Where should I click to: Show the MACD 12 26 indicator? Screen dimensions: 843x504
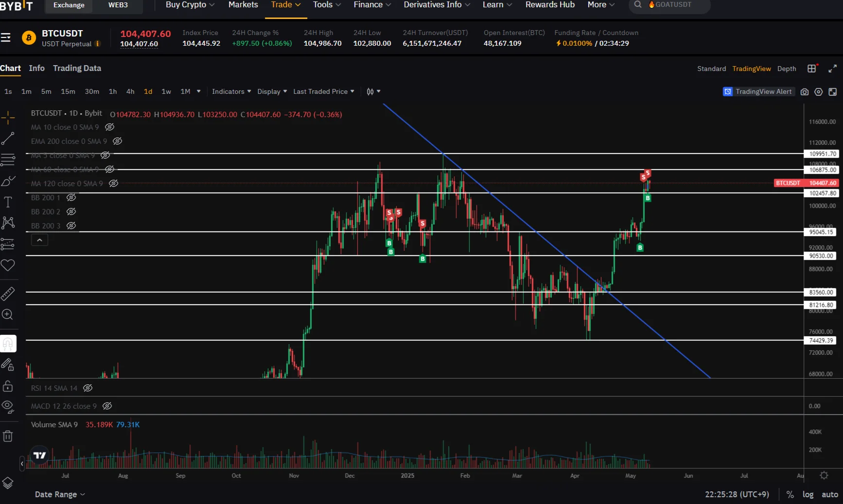107,406
